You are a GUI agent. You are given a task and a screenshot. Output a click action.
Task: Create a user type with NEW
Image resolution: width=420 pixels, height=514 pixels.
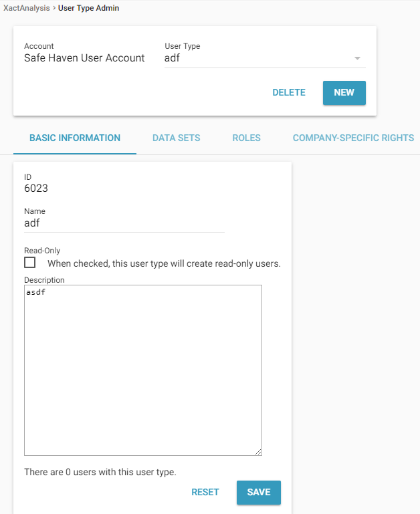click(x=344, y=93)
